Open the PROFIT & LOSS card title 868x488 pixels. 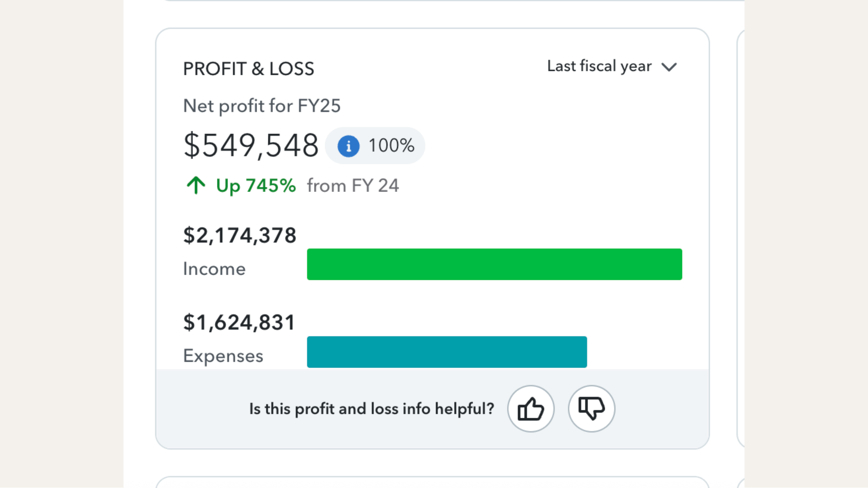click(x=249, y=69)
